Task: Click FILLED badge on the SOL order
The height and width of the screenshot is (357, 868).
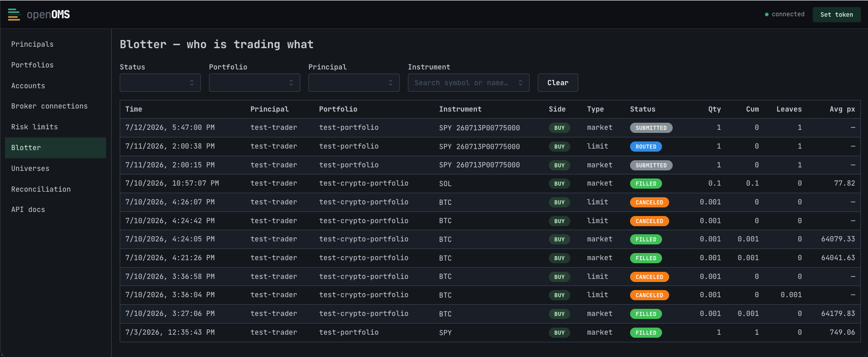Action: 646,184
